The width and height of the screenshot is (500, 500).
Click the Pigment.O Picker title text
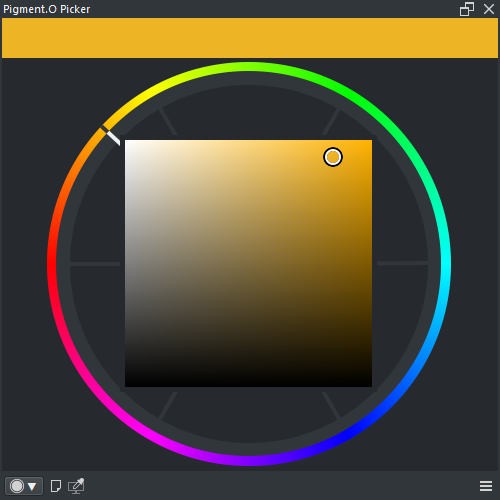46,9
